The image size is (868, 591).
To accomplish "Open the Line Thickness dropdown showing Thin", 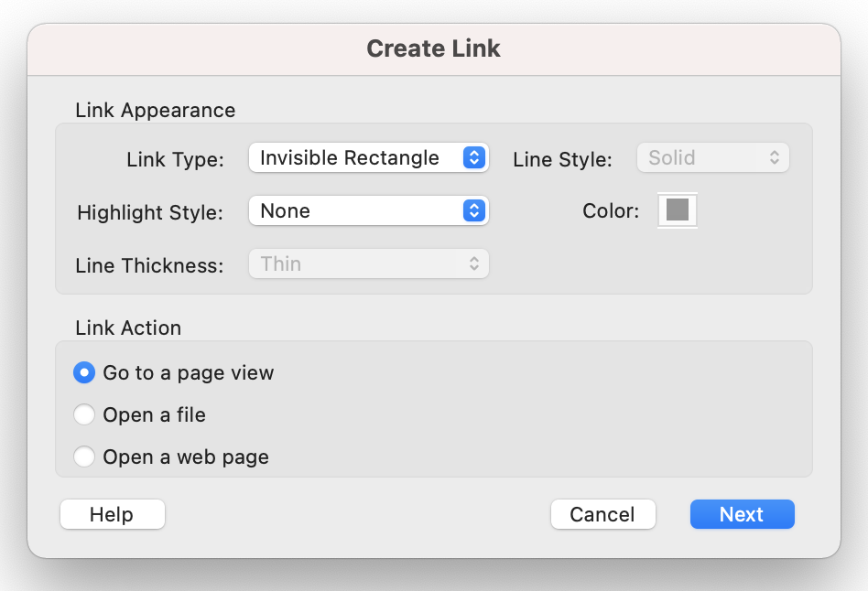I will coord(357,263).
